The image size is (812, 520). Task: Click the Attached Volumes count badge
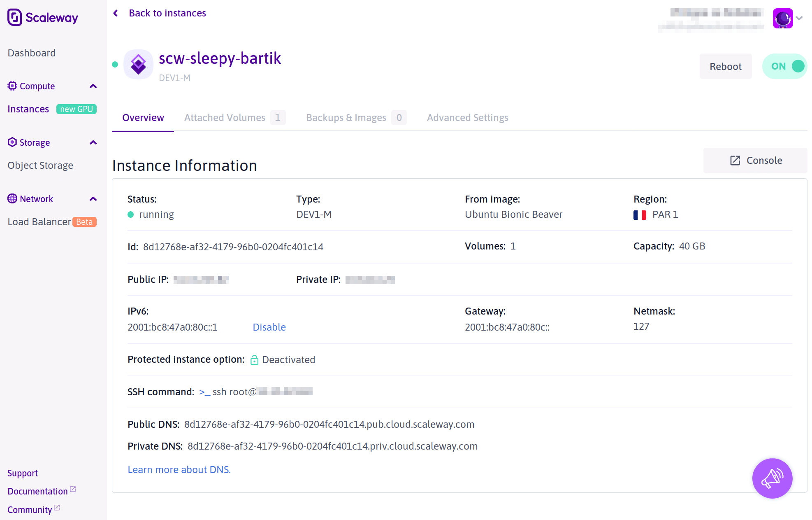pyautogui.click(x=278, y=118)
